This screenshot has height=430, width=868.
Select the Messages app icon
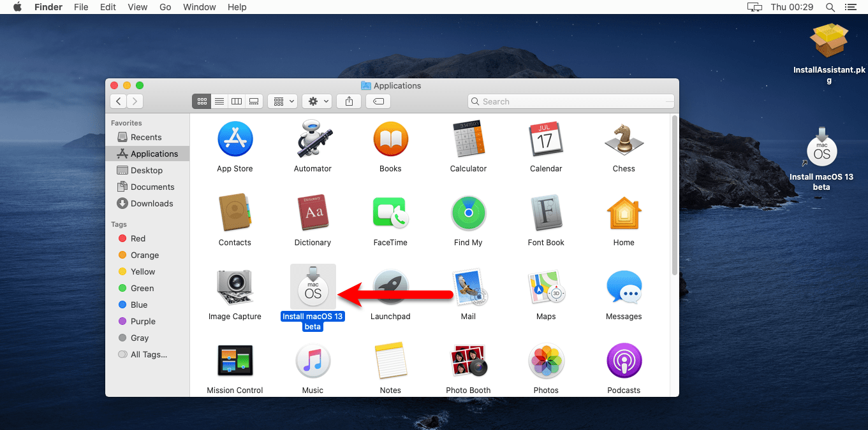(624, 287)
